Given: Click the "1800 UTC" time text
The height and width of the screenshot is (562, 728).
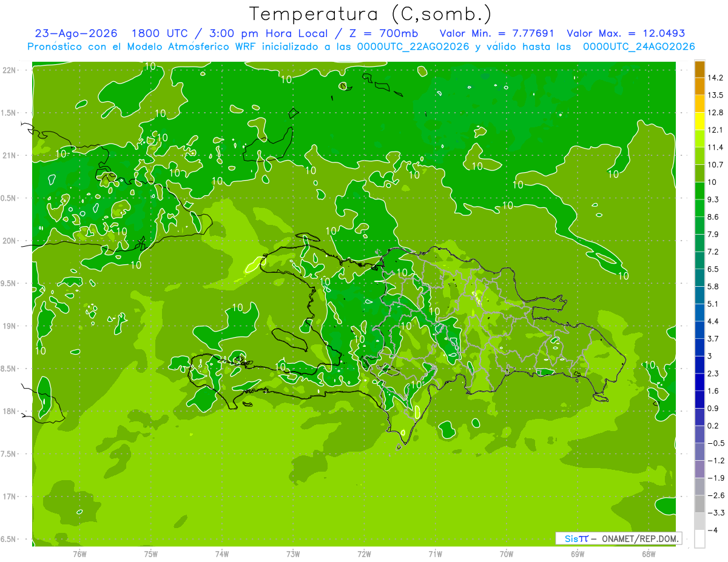Looking at the screenshot, I should coord(161,33).
